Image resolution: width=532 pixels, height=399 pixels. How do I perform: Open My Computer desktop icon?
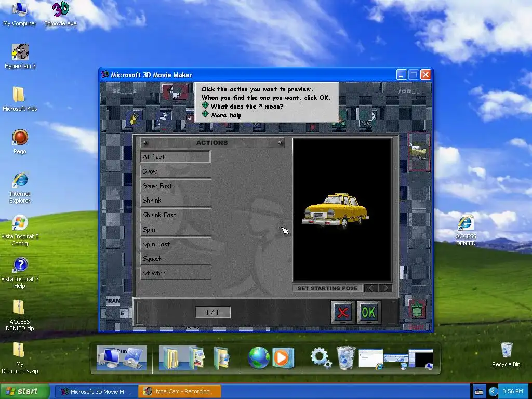point(20,14)
